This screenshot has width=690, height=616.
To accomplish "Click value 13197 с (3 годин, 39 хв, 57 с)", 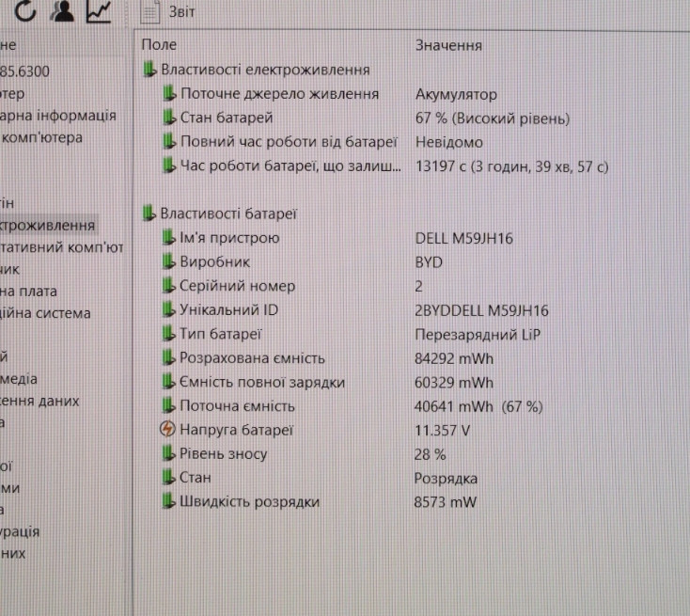I will pyautogui.click(x=511, y=166).
